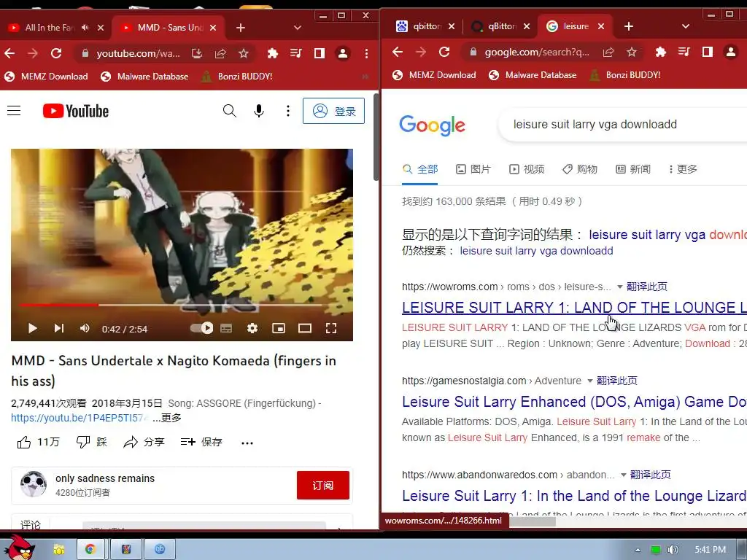Select the 图片 images search tab
Viewport: 747px width, 560px height.
point(473,169)
